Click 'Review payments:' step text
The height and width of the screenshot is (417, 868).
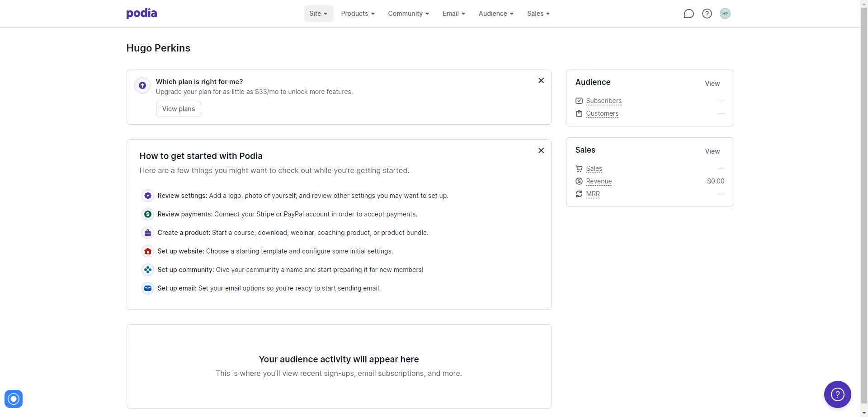[x=185, y=214]
